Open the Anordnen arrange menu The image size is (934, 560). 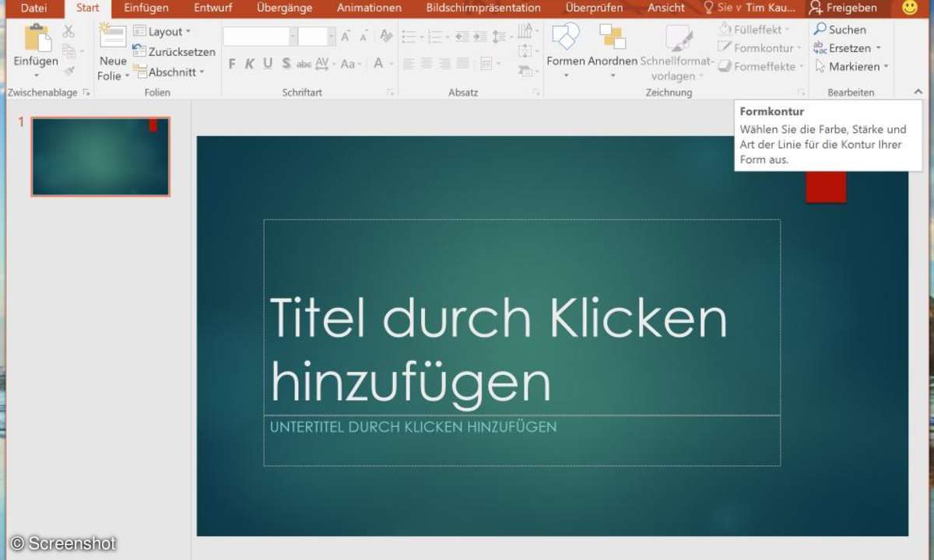click(613, 51)
